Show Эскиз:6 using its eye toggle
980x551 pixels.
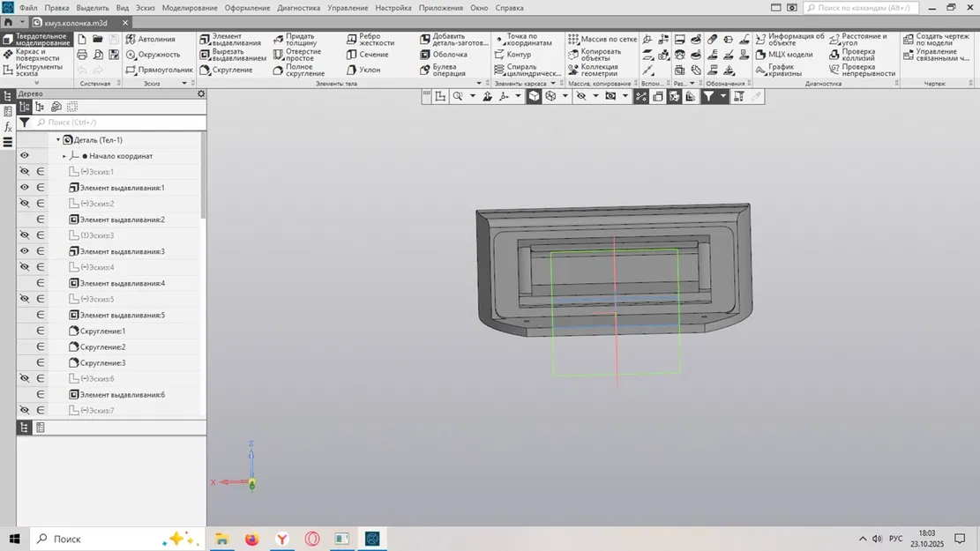(25, 378)
